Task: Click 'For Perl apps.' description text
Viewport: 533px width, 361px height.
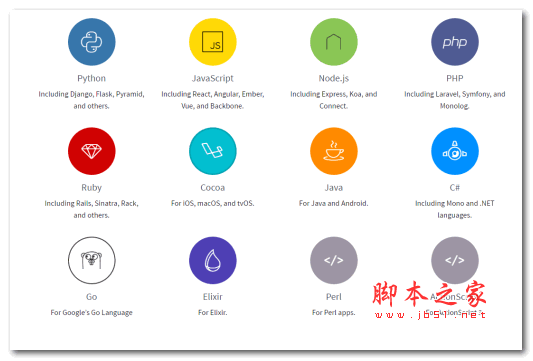Action: [x=333, y=312]
